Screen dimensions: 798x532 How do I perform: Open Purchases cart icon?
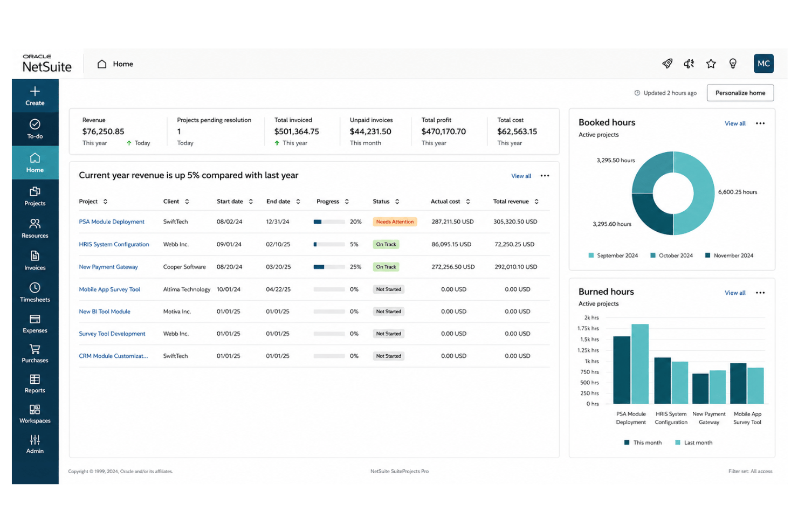click(35, 349)
